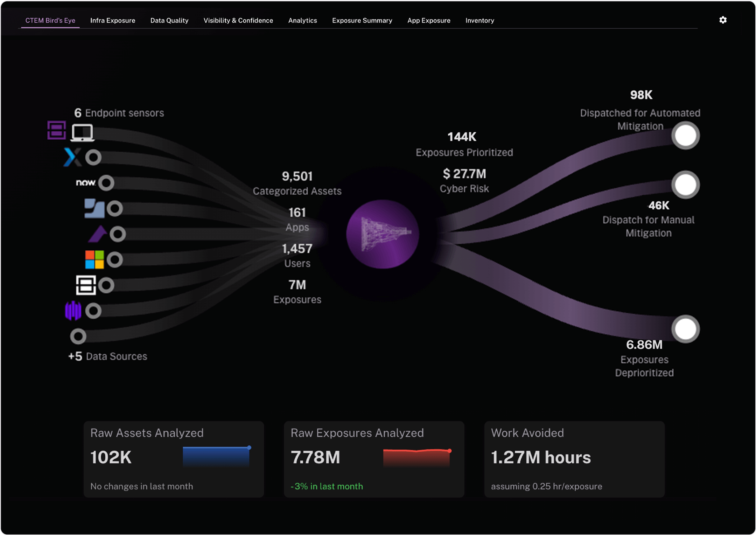Click the blue-gray square data source logo
The image size is (756, 535).
tap(94, 208)
